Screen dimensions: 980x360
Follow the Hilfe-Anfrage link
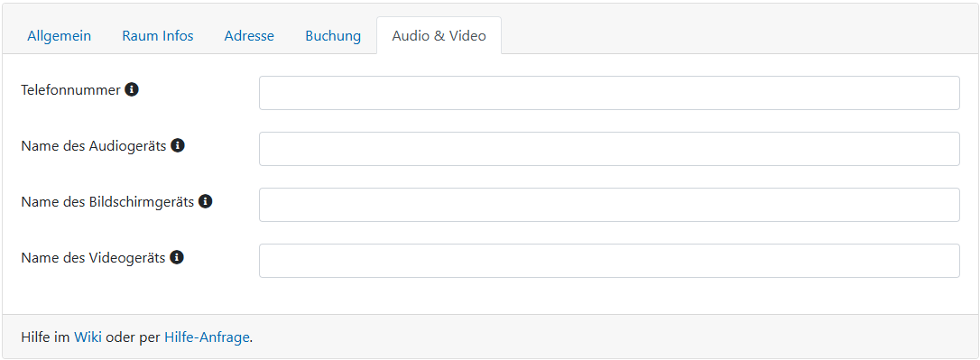click(x=207, y=337)
